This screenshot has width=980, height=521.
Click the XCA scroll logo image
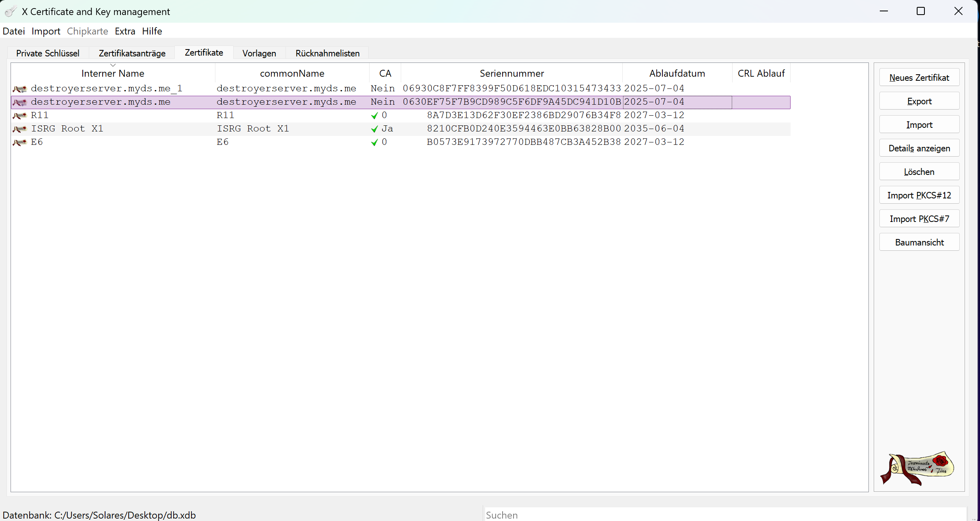(x=917, y=468)
